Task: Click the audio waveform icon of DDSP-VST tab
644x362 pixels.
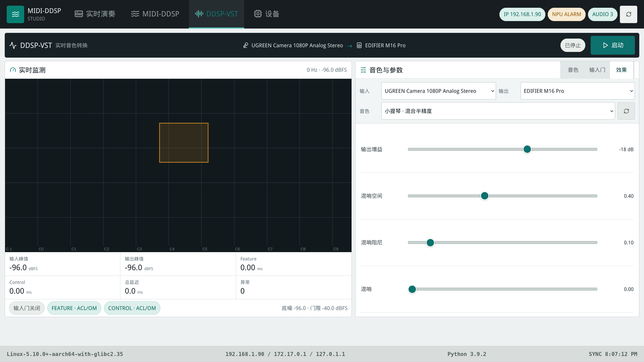Action: tap(199, 14)
